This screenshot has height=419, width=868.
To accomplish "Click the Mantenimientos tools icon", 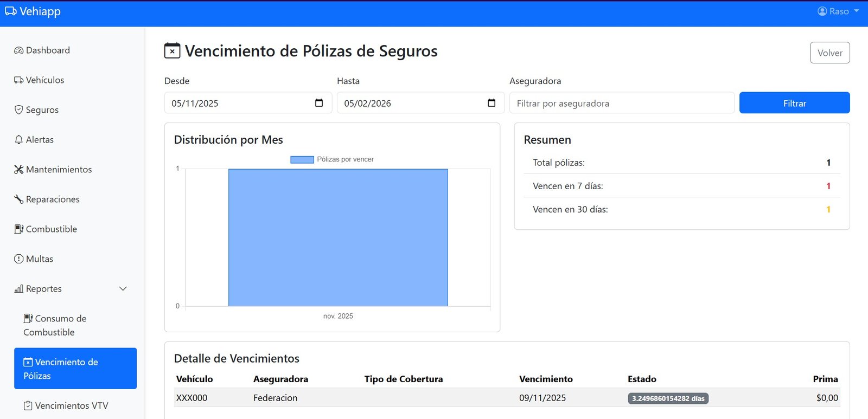I will click(18, 170).
